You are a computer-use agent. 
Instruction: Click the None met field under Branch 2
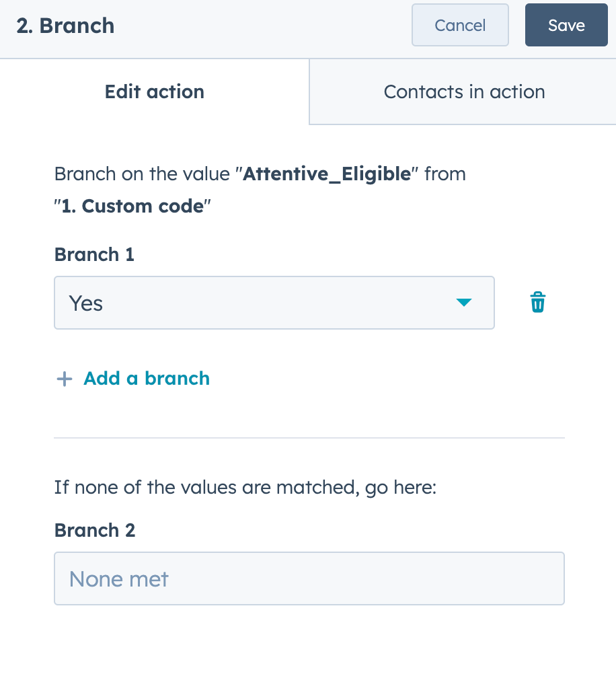coord(308,578)
